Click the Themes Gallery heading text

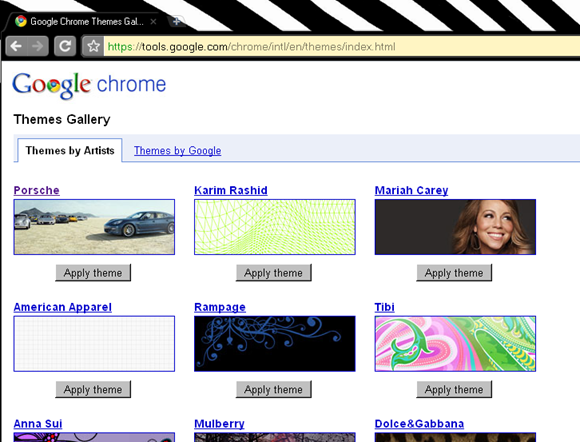tap(62, 119)
